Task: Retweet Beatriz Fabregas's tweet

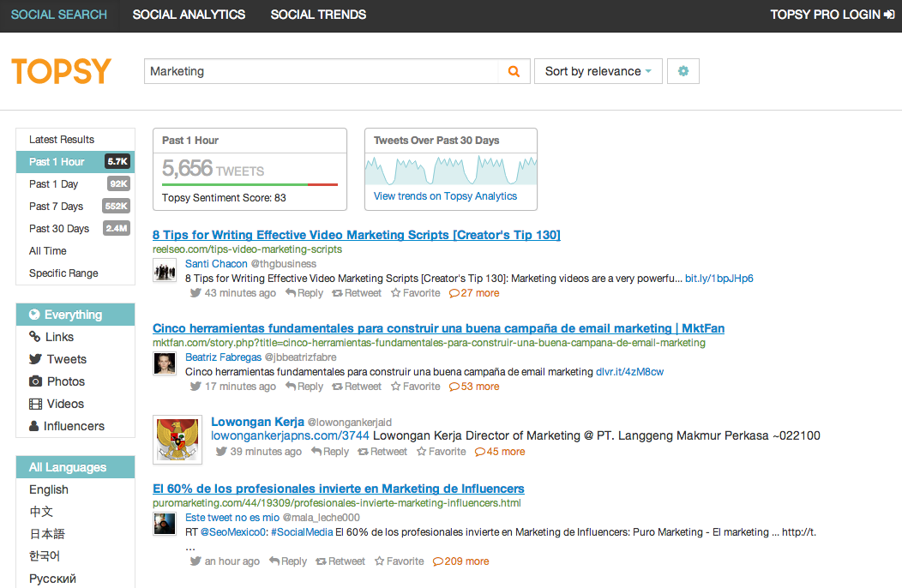Action: [357, 387]
